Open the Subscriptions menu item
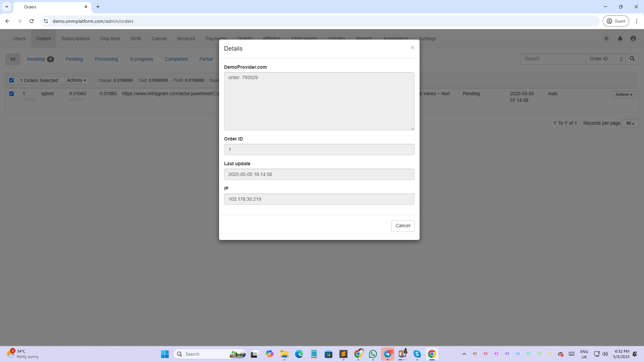The height and width of the screenshot is (362, 644). pyautogui.click(x=75, y=39)
